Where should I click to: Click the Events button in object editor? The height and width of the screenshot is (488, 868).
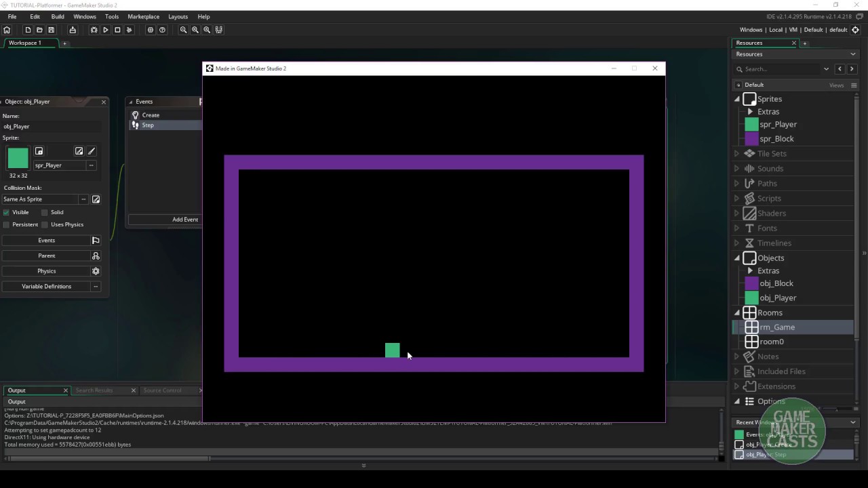(x=47, y=241)
